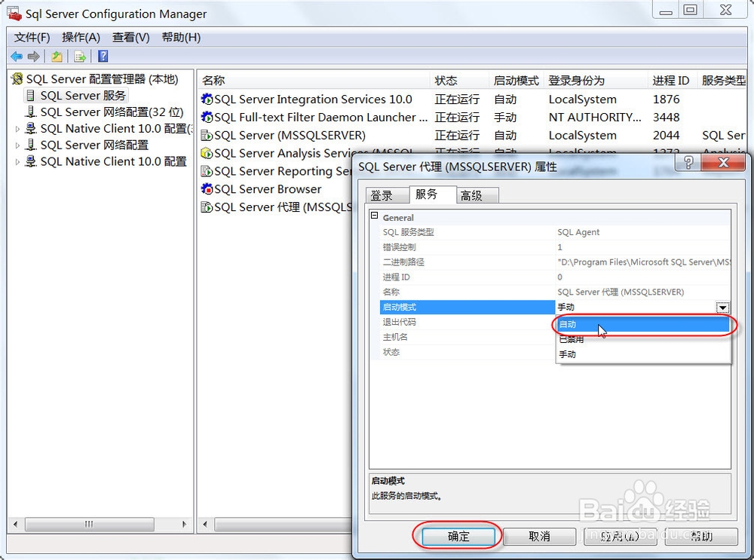Image resolution: width=754 pixels, height=560 pixels.
Task: Select the 二进制路径 property row
Action: 556,262
